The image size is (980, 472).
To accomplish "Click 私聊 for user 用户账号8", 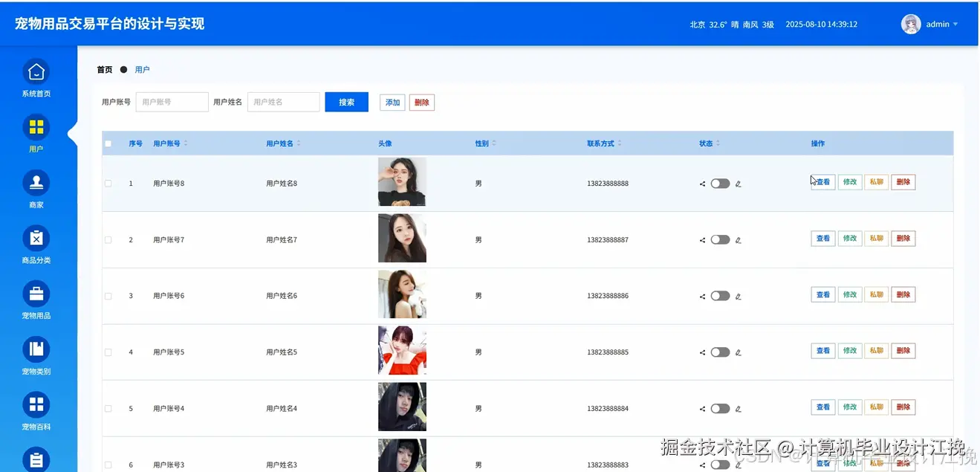I will point(876,183).
